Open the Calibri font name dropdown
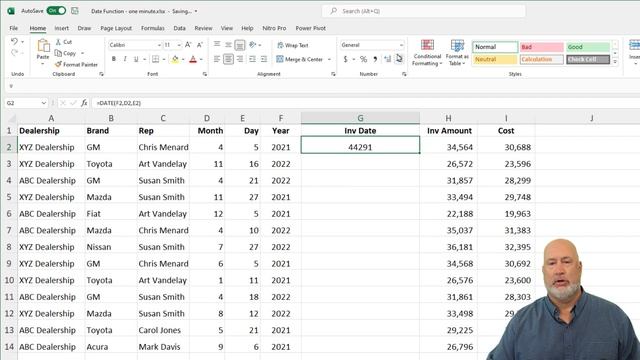The width and height of the screenshot is (640, 360). pos(159,45)
